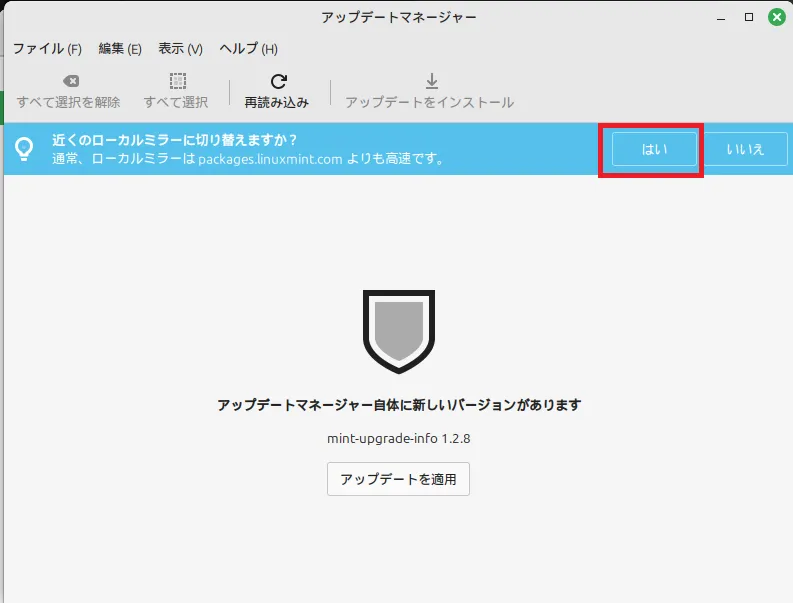
Task: Click the すべて選択 toolbar icon
Action: (x=176, y=82)
